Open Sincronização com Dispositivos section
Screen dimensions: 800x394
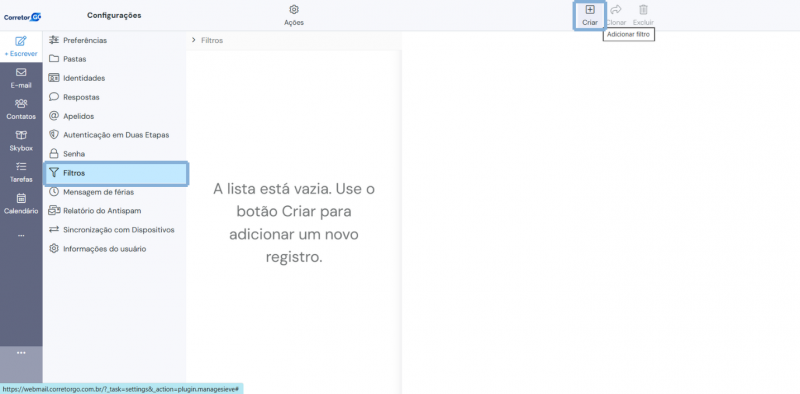pos(115,230)
